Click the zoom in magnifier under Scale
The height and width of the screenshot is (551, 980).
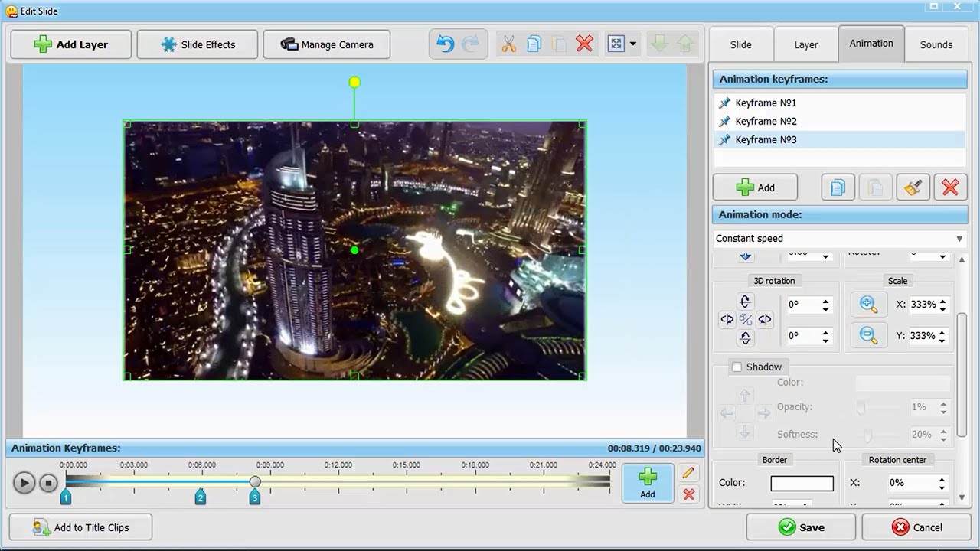(x=868, y=304)
